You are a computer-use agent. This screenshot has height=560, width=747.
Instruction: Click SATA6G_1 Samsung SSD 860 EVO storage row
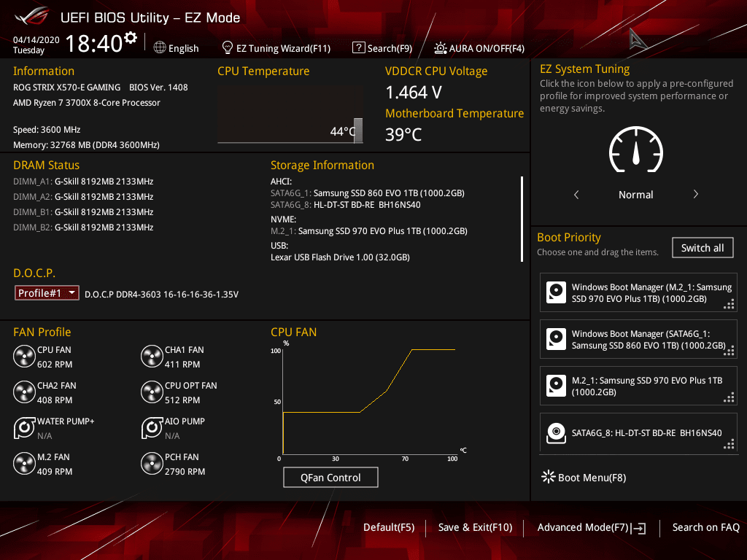click(x=368, y=192)
